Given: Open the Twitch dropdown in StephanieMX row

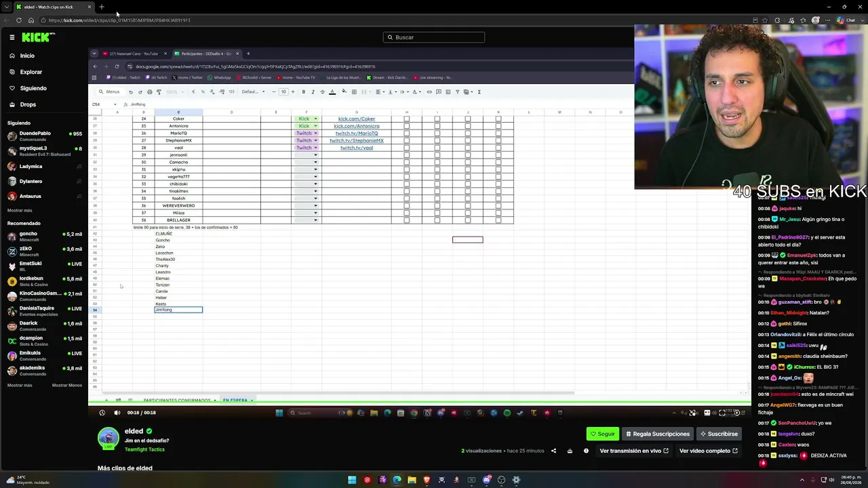Looking at the screenshot, I should coord(306,141).
